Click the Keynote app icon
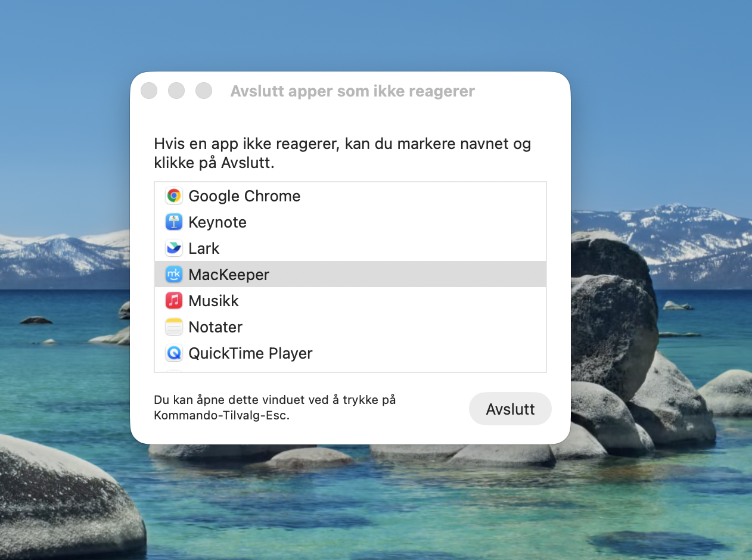This screenshot has height=560, width=752. 174,222
